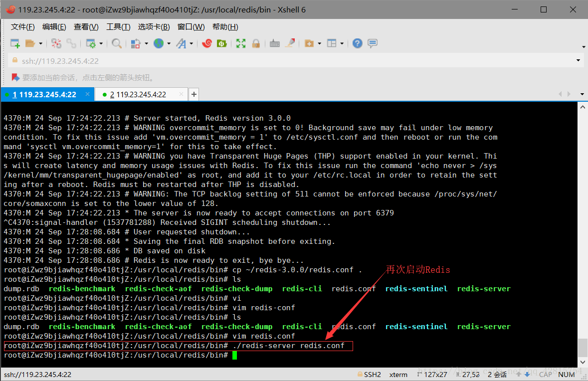This screenshot has width=588, height=381.
Task: Click status bar ssh://119.23.245.4:22 text
Action: [x=37, y=375]
